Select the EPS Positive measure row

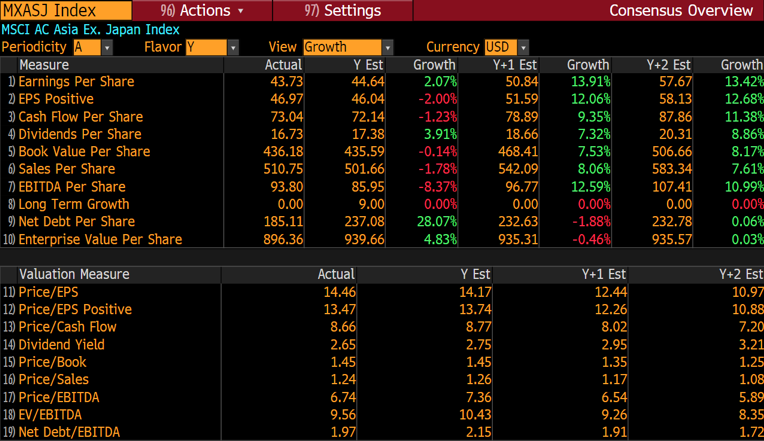point(56,99)
